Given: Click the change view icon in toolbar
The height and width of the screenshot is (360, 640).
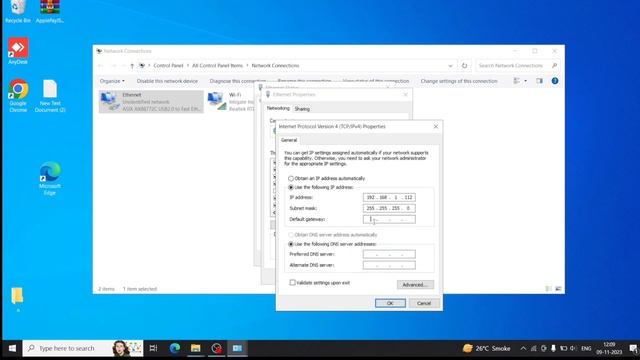Looking at the screenshot, I should tap(516, 81).
